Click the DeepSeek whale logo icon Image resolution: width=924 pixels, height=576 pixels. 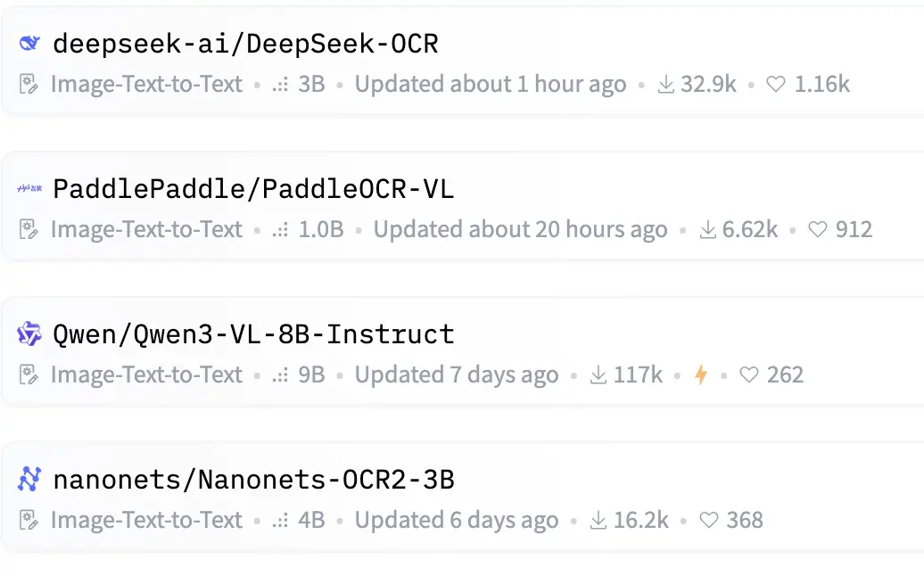pos(29,43)
